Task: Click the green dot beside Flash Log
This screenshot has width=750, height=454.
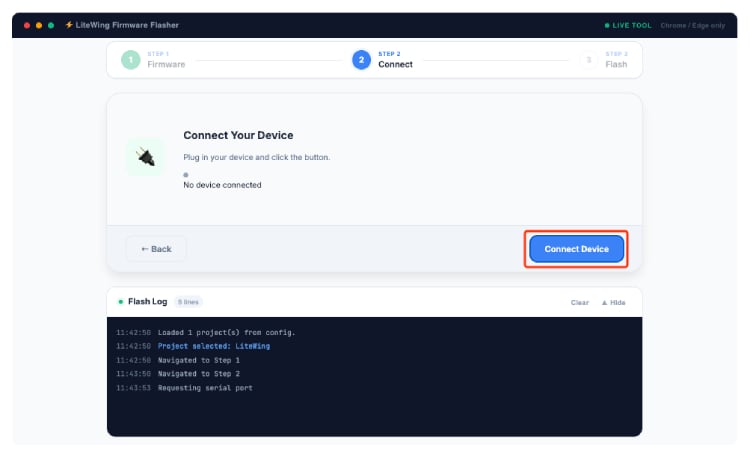Action: 120,301
